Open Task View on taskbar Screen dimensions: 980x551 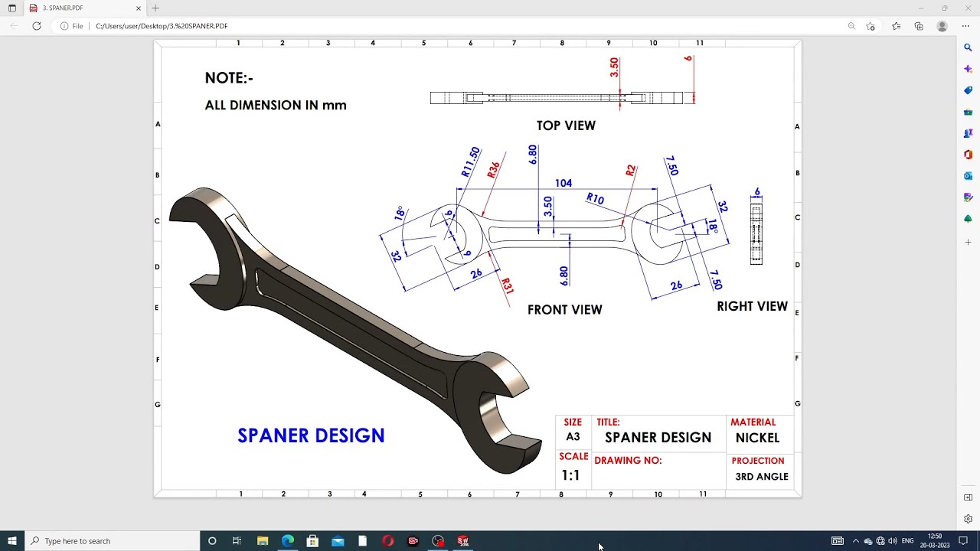(x=237, y=541)
